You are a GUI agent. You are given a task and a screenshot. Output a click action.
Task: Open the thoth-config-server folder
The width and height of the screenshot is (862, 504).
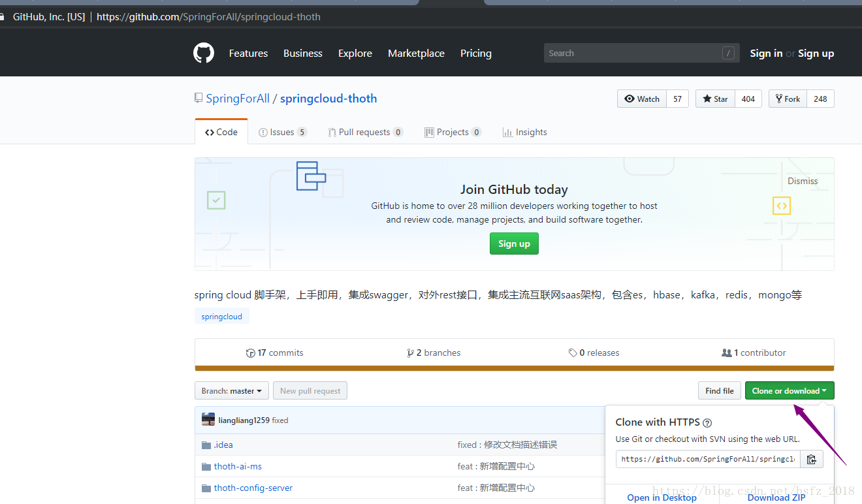point(253,488)
